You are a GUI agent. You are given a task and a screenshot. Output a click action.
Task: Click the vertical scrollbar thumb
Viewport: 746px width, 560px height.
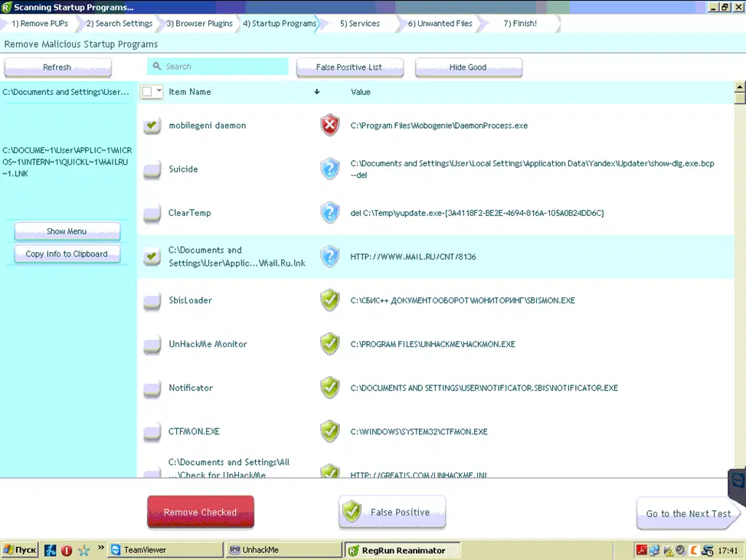coord(739,98)
